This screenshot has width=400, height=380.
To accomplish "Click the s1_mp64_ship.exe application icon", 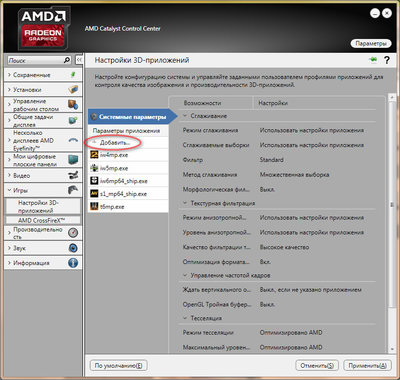I will pyautogui.click(x=94, y=193).
